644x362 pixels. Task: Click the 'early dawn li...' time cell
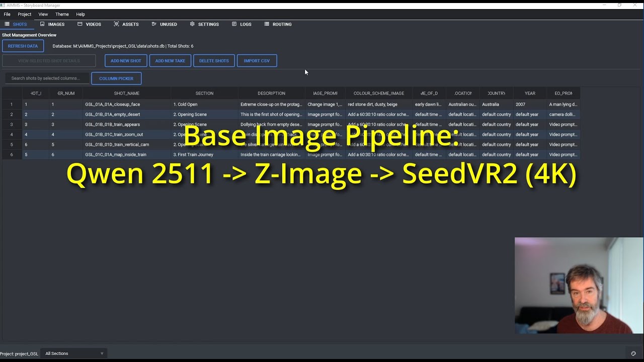click(429, 105)
